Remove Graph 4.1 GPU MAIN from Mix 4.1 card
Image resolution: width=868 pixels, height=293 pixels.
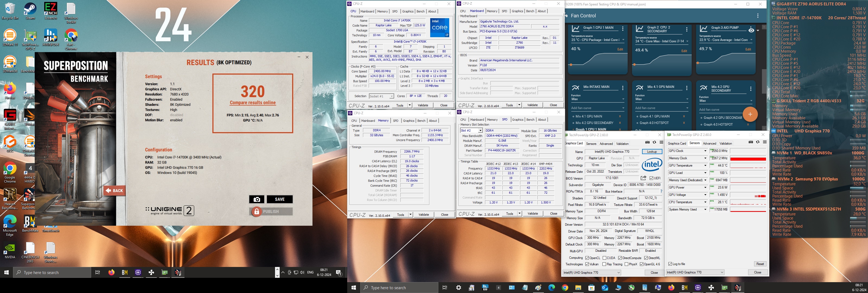click(684, 116)
